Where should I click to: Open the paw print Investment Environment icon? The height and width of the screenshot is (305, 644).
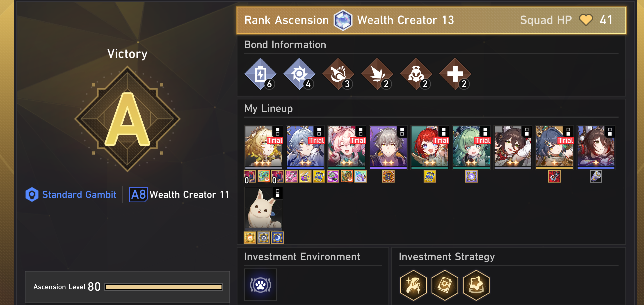pyautogui.click(x=260, y=284)
